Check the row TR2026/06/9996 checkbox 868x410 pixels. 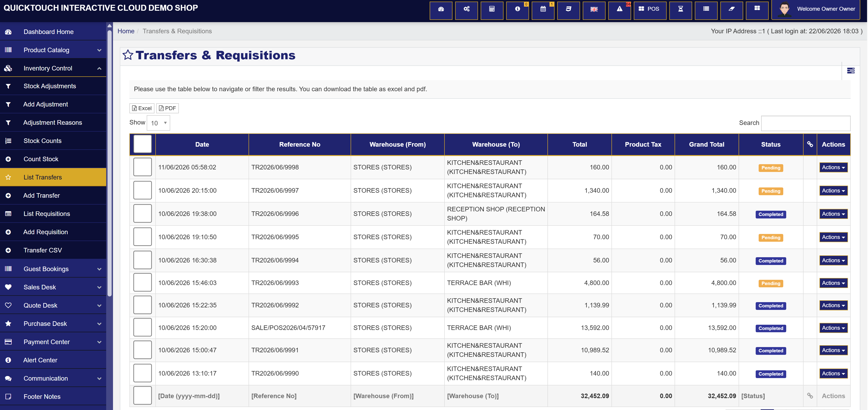coord(143,213)
